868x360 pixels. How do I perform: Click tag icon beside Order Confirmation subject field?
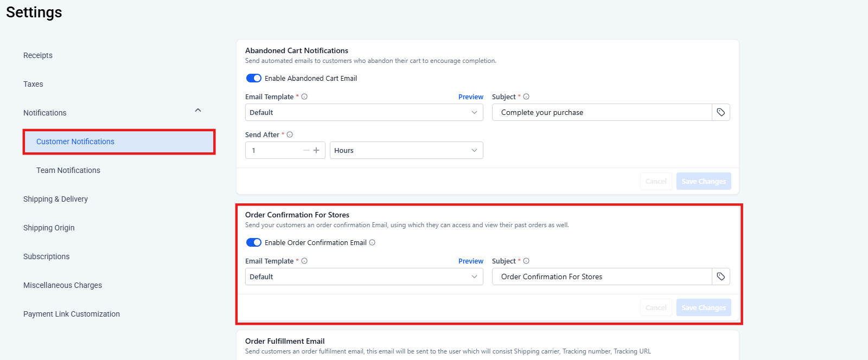tap(720, 277)
